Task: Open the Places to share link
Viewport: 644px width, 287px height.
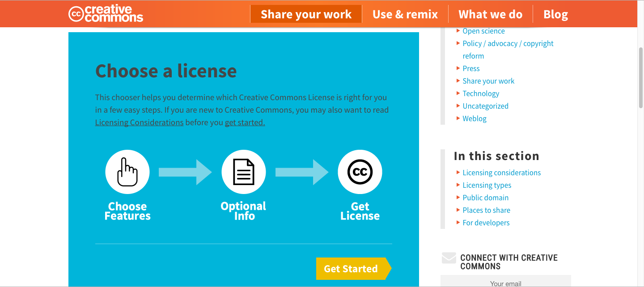Action: coord(486,210)
